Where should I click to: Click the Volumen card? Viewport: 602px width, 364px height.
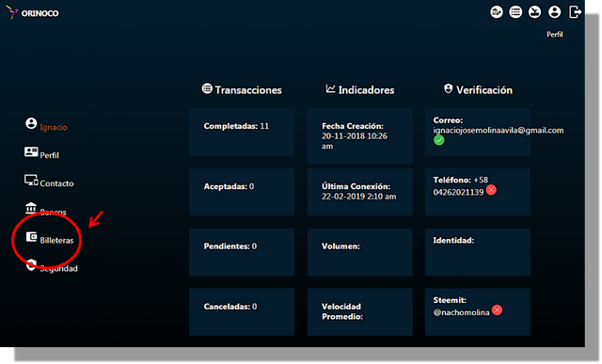(359, 252)
